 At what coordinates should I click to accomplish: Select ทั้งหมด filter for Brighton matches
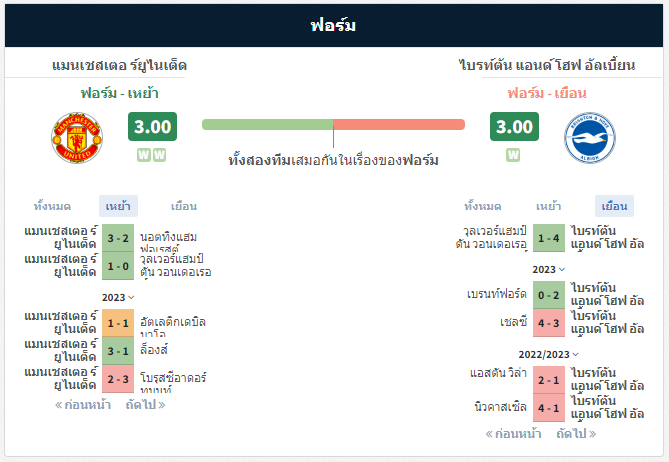coord(483,206)
